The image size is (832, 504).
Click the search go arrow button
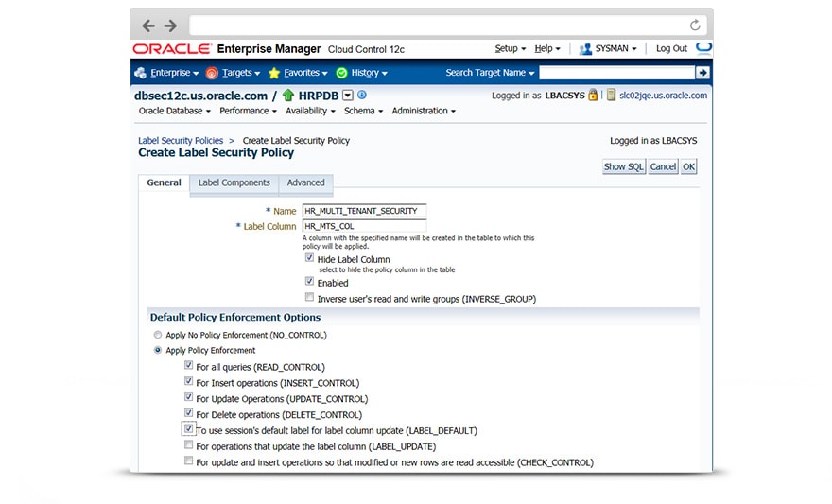[702, 73]
